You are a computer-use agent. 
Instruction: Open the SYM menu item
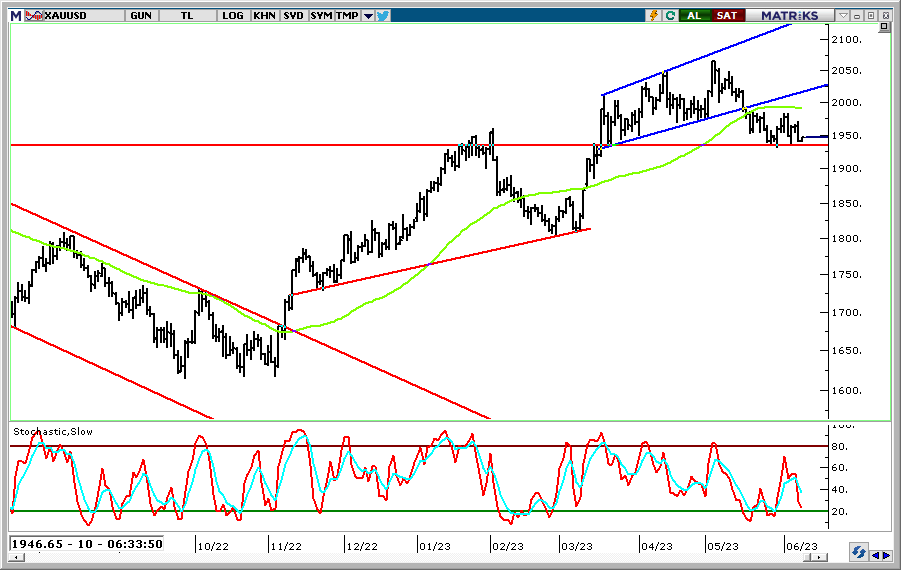[321, 15]
